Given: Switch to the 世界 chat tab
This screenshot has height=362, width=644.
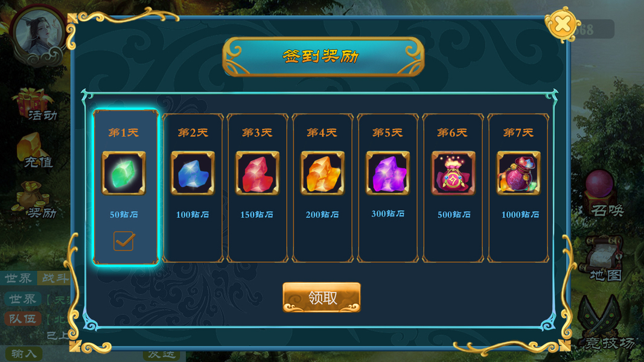Looking at the screenshot, I should (19, 278).
